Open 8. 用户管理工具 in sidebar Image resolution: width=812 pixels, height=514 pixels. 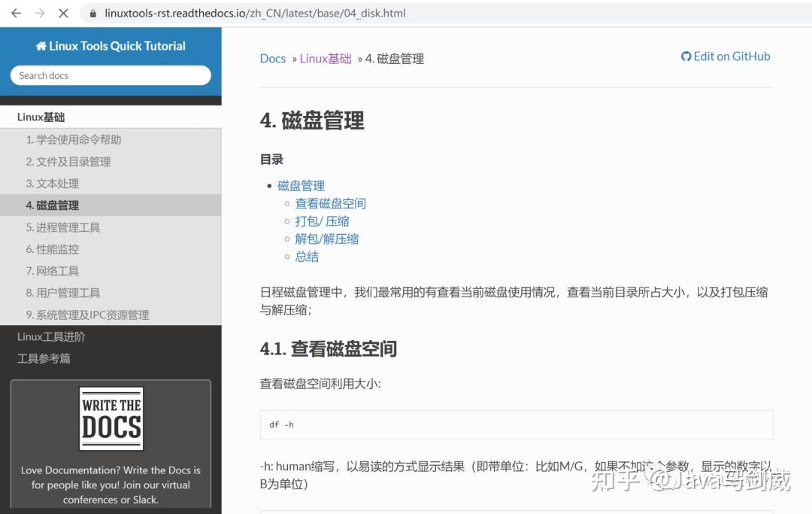pos(111,293)
